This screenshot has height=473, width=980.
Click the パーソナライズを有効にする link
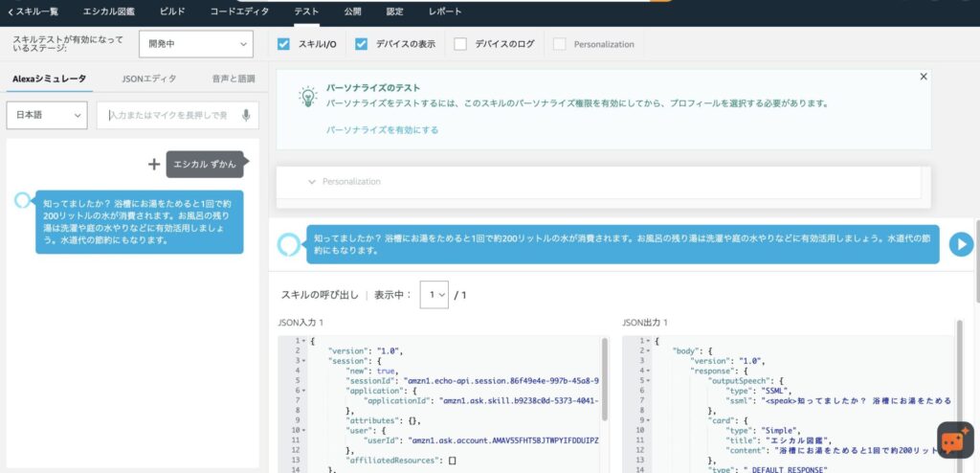pyautogui.click(x=383, y=129)
